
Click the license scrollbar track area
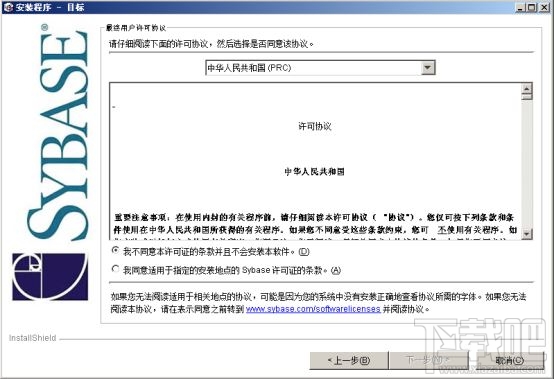pyautogui.click(x=526, y=164)
